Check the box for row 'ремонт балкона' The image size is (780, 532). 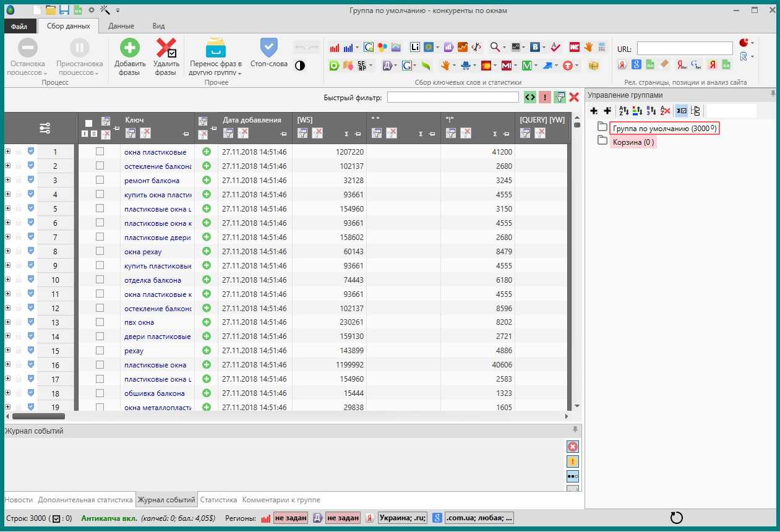click(100, 180)
